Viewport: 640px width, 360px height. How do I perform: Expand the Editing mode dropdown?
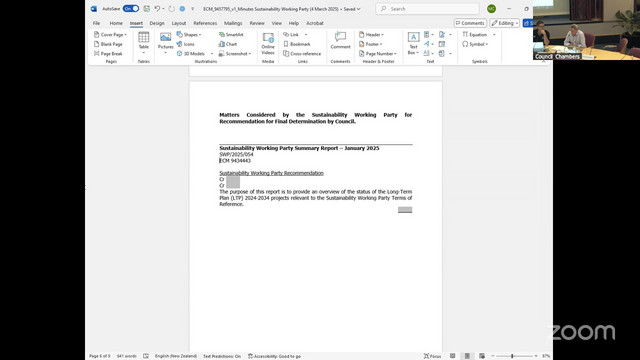click(x=505, y=23)
